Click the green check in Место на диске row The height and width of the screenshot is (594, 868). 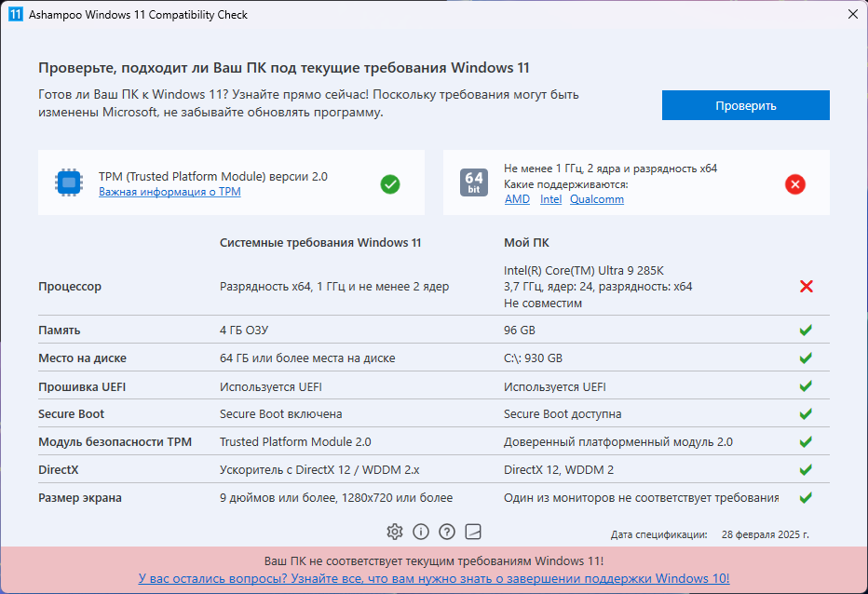tap(806, 358)
